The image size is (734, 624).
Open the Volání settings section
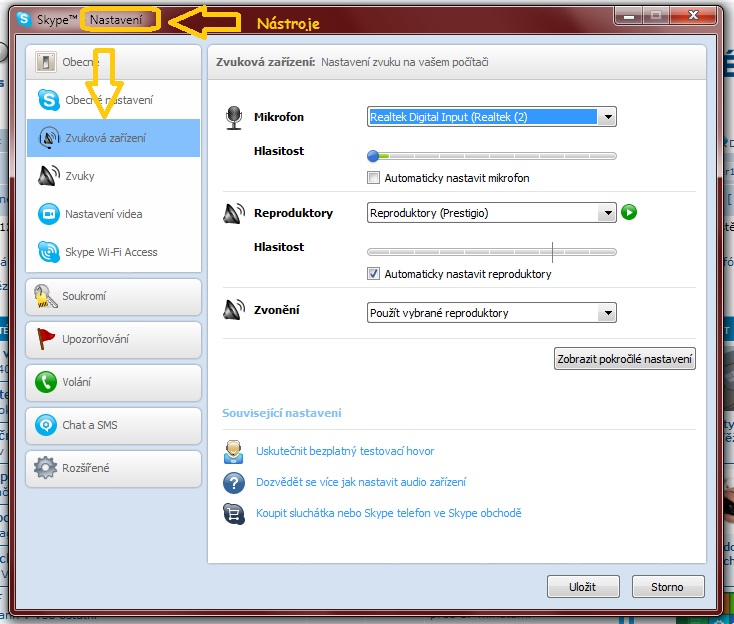[113, 382]
